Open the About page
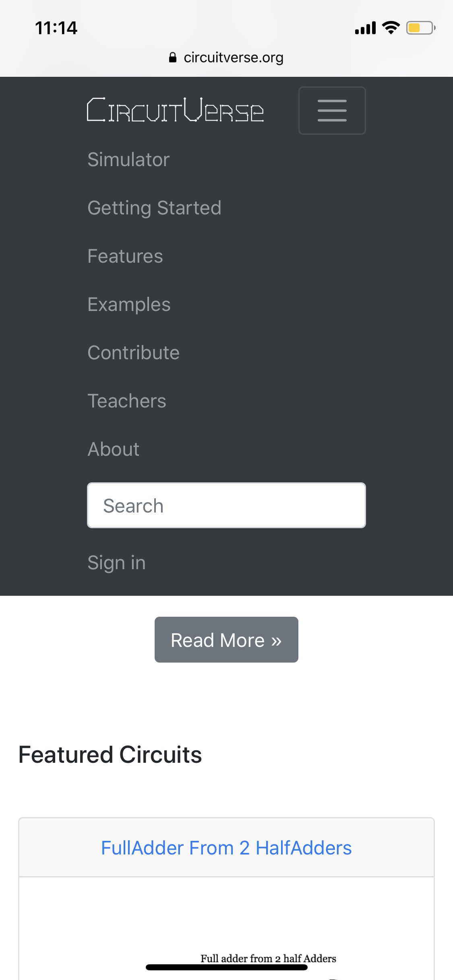The image size is (453, 980). pos(113,449)
